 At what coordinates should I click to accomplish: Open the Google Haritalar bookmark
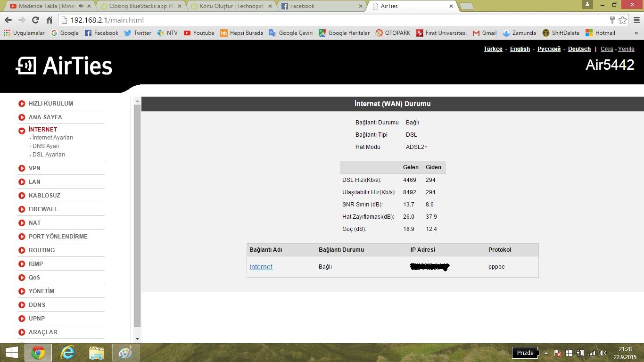[344, 33]
